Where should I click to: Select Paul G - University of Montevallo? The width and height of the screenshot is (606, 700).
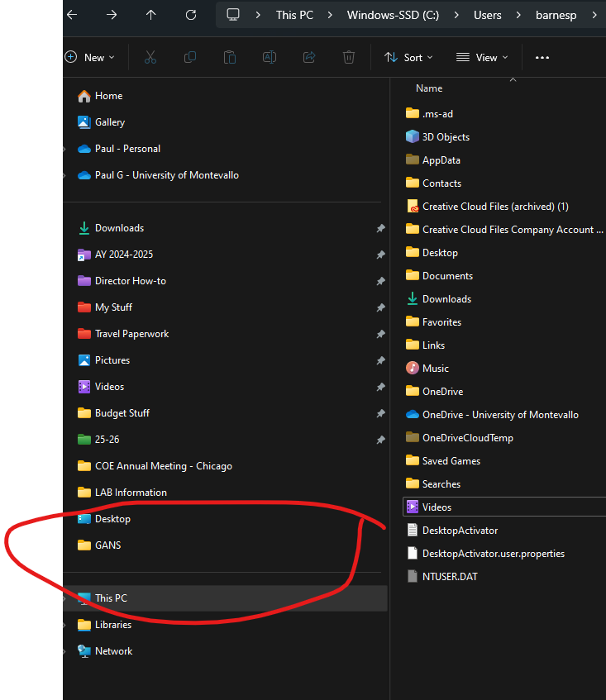(x=158, y=175)
